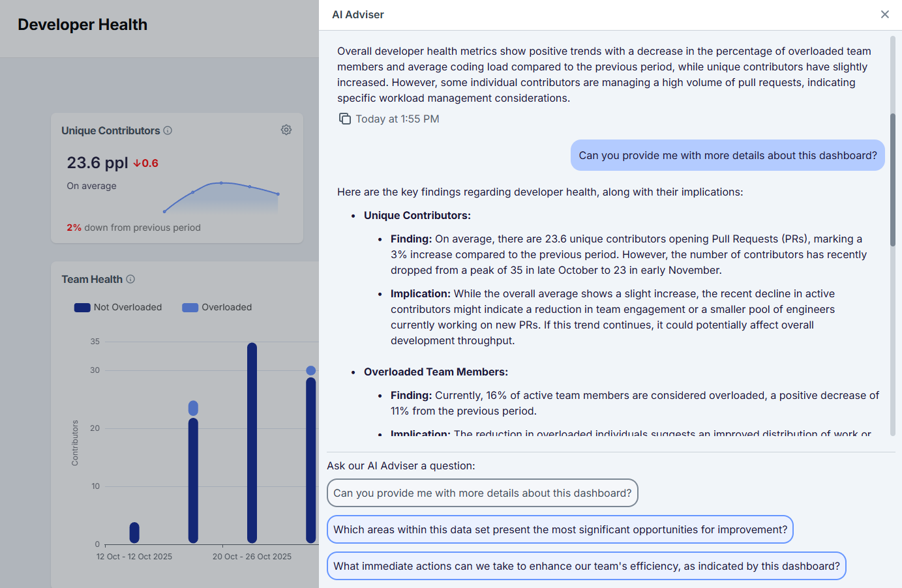Ask for more details about this dashboard
The width and height of the screenshot is (902, 588).
[483, 493]
